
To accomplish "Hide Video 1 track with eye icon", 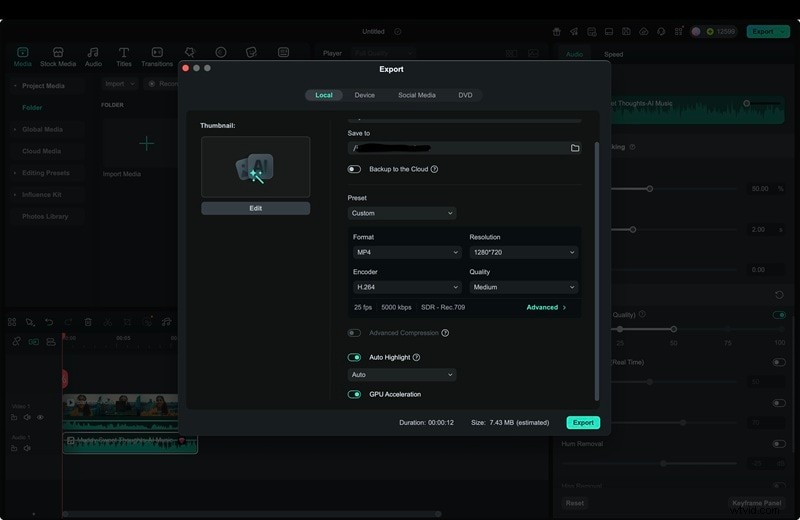I will (x=40, y=417).
